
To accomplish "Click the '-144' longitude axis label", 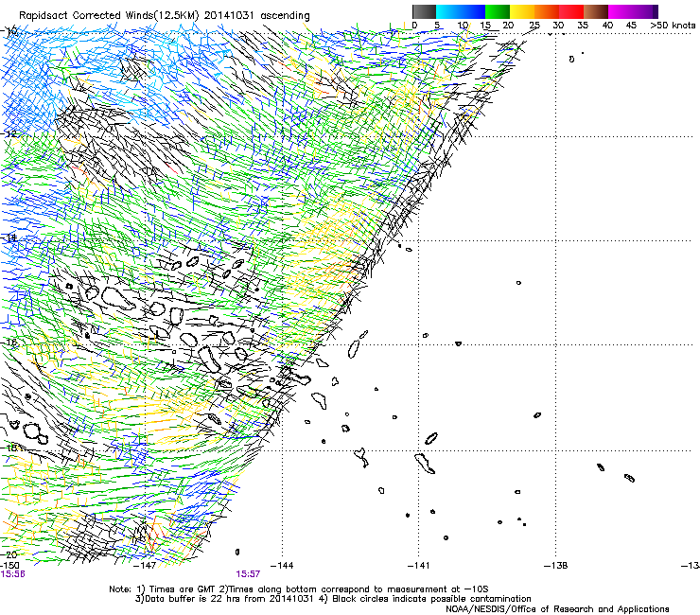I will coord(282,566).
